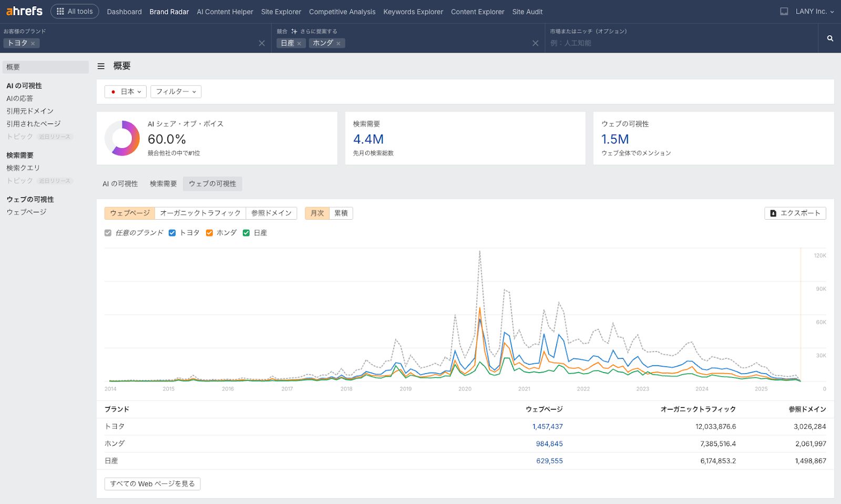This screenshot has width=841, height=504.
Task: Open 検索クエリ sidebar item
Action: pyautogui.click(x=23, y=168)
